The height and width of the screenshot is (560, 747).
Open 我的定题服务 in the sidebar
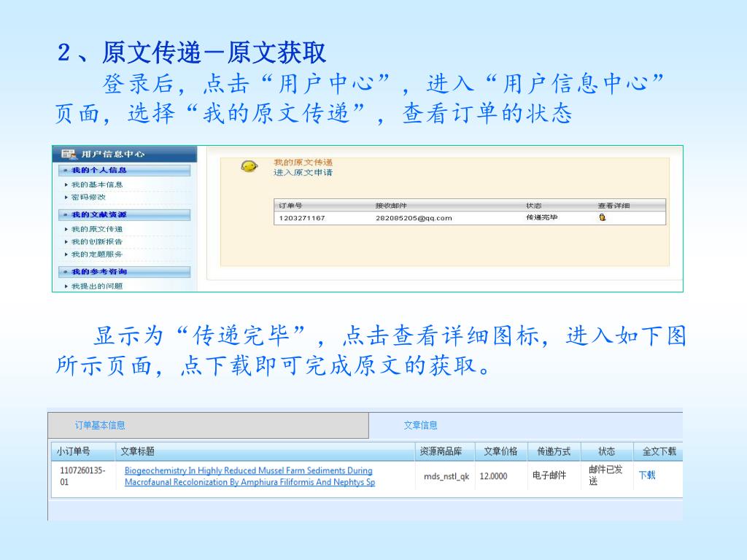pyautogui.click(x=97, y=254)
